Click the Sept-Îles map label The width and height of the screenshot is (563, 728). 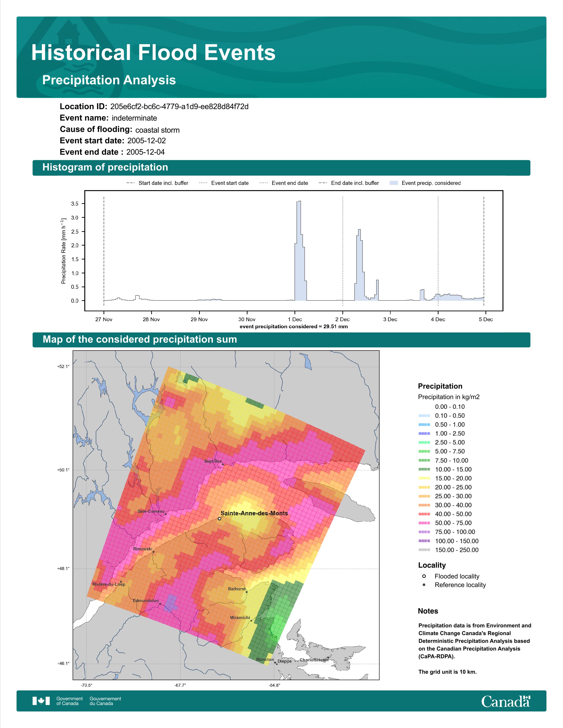pos(213,461)
